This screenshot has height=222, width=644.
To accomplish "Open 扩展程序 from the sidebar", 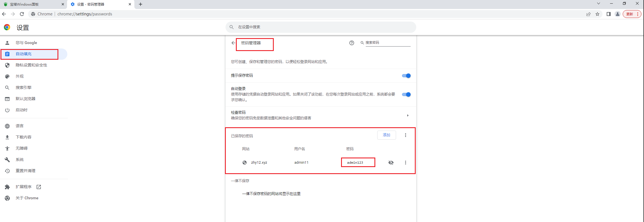I will click(x=24, y=187).
